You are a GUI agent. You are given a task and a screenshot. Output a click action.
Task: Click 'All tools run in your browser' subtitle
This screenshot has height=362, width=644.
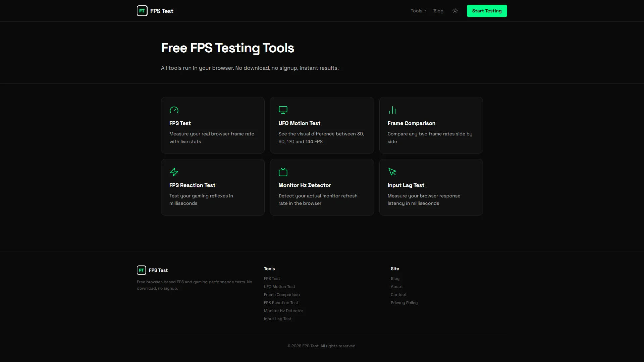[x=250, y=68]
